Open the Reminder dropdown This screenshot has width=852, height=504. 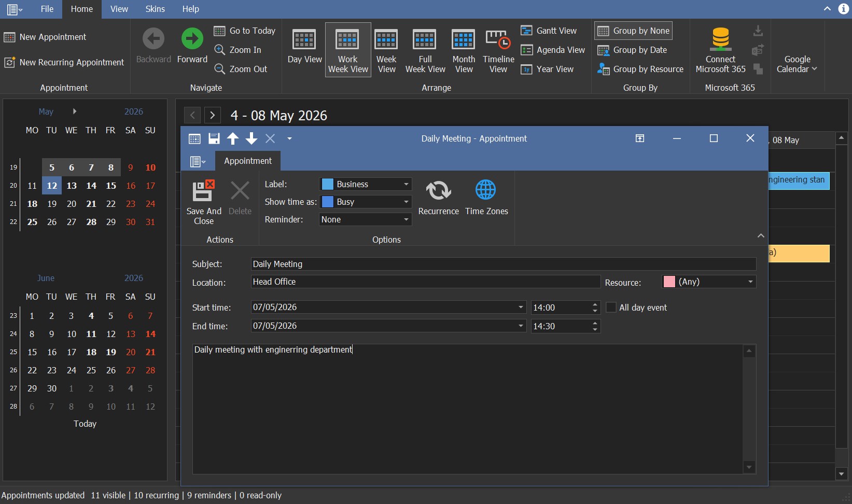(x=407, y=219)
